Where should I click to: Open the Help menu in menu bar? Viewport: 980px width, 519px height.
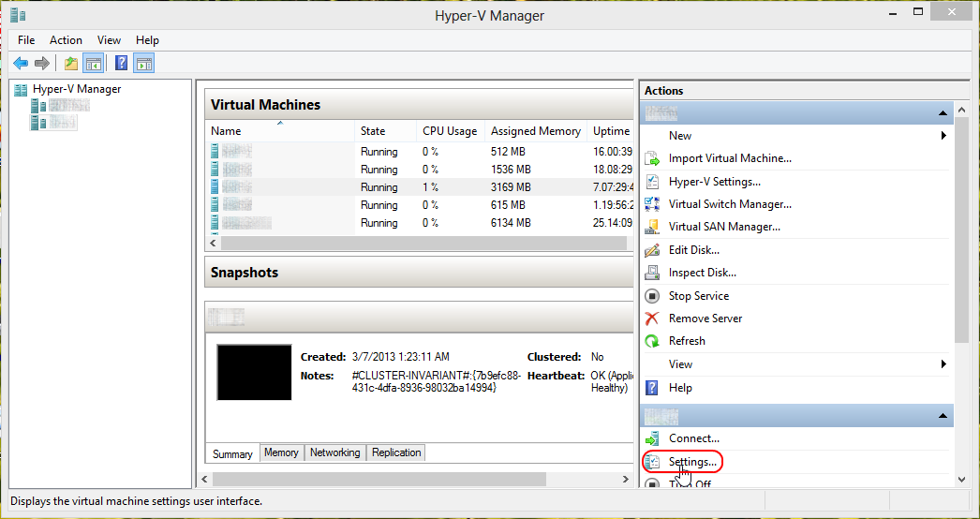click(147, 40)
